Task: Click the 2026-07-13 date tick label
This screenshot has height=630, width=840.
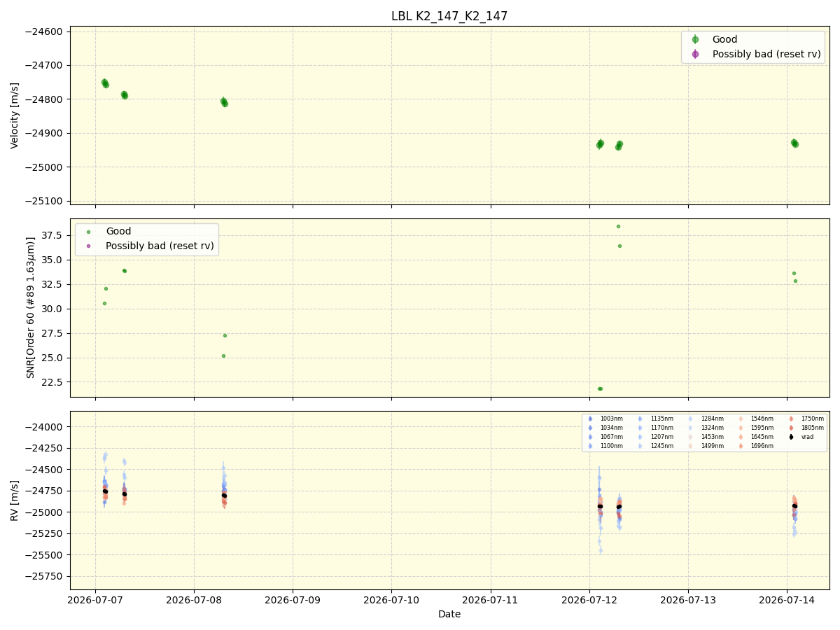Action: [688, 600]
